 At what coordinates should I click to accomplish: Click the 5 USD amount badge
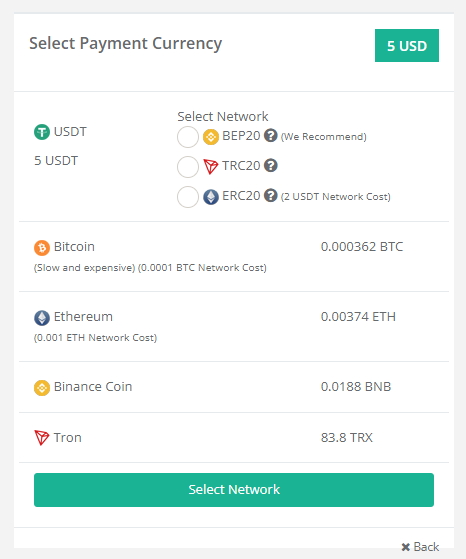pos(407,46)
